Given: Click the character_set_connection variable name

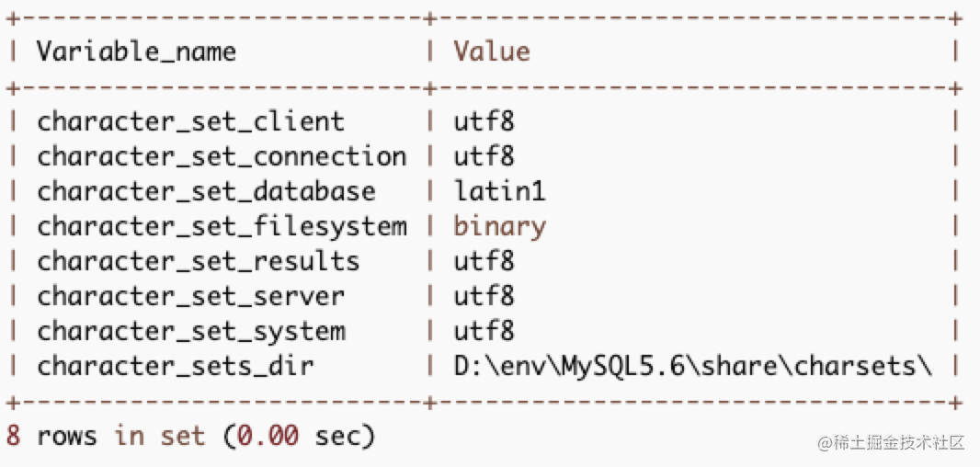Looking at the screenshot, I should 222,156.
